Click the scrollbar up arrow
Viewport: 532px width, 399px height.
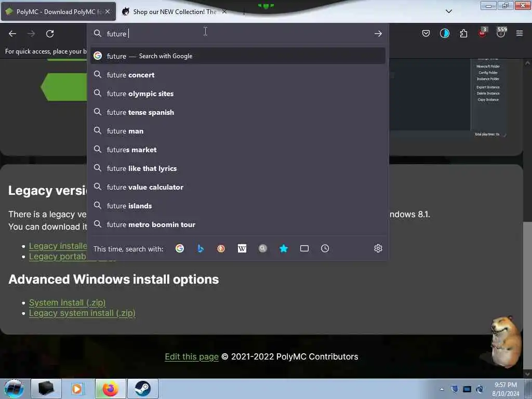(x=527, y=63)
